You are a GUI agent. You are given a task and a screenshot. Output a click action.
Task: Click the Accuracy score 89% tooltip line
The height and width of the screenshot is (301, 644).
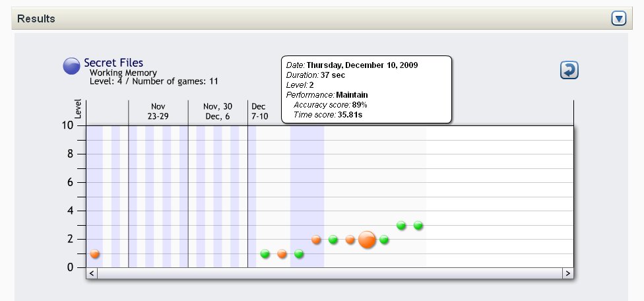coord(330,105)
